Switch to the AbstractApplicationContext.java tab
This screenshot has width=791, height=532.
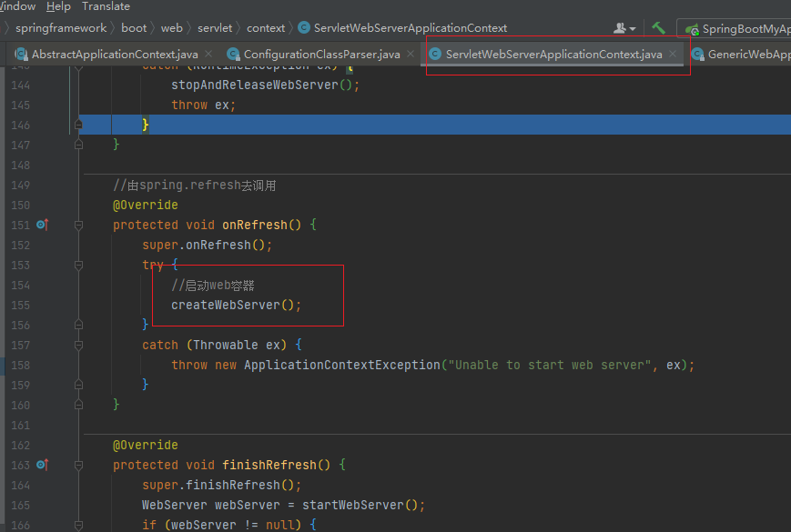tap(115, 55)
